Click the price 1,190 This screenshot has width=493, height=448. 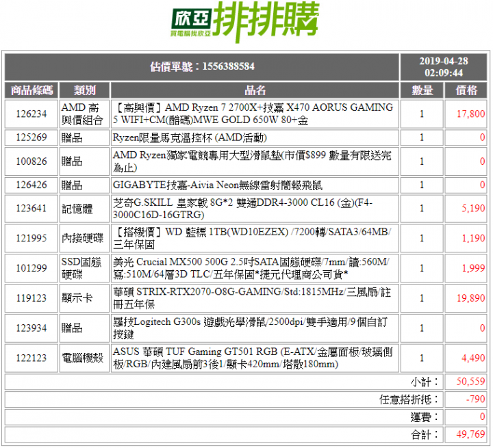(473, 238)
